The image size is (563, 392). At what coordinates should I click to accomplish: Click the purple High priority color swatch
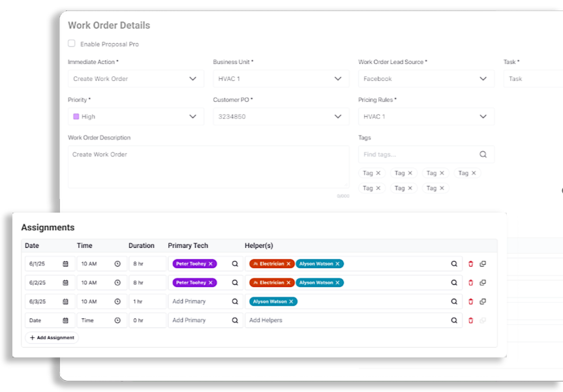point(76,117)
